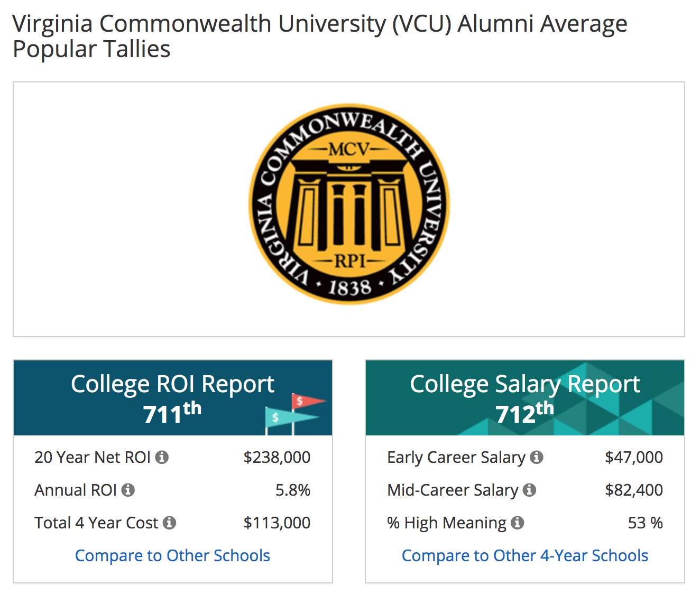Click the College Salary Report header

[524, 384]
